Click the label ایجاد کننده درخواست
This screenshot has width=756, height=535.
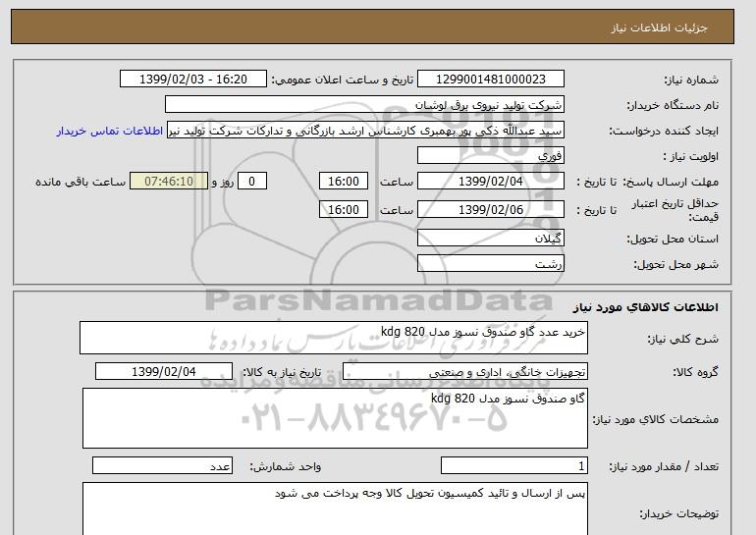click(x=664, y=132)
